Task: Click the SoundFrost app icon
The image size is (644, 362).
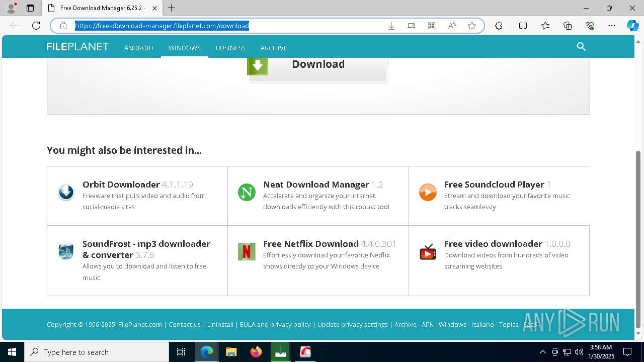Action: 66,251
